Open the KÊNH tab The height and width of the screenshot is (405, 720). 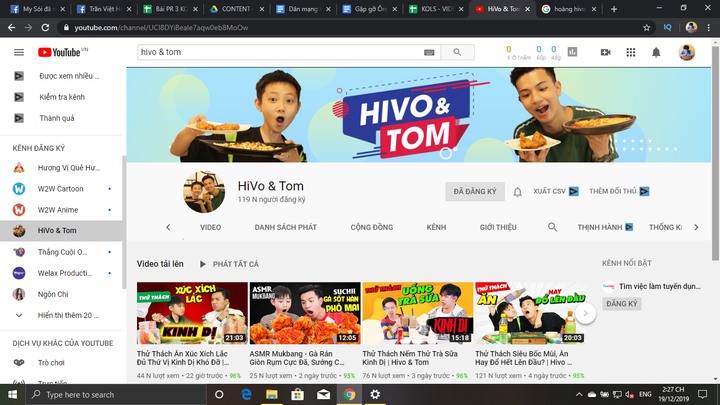tap(436, 227)
